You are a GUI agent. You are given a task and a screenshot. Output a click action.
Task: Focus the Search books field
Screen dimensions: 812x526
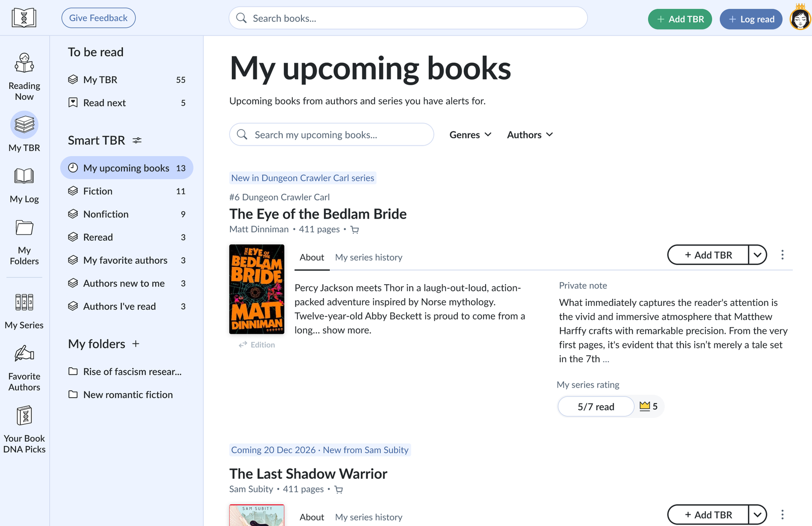point(408,18)
